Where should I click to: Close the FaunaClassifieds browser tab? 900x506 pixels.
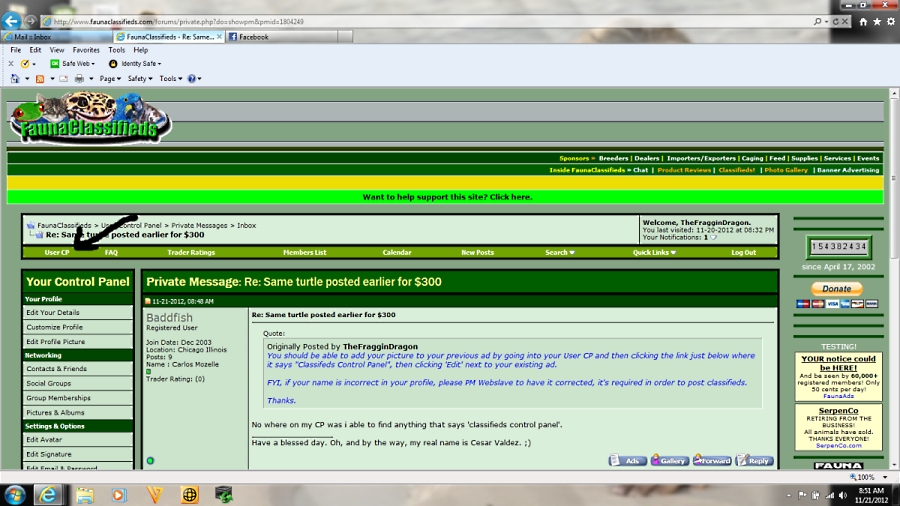219,37
